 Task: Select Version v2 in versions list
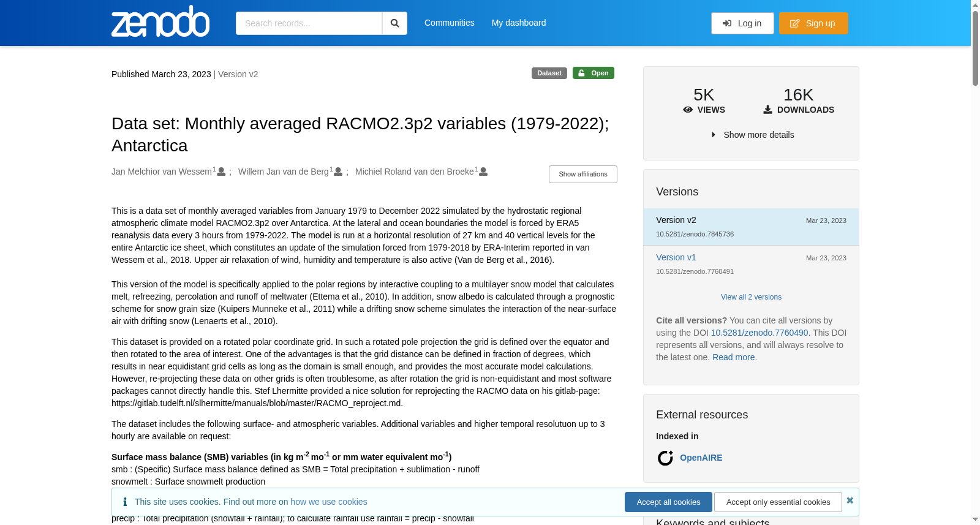(x=676, y=220)
